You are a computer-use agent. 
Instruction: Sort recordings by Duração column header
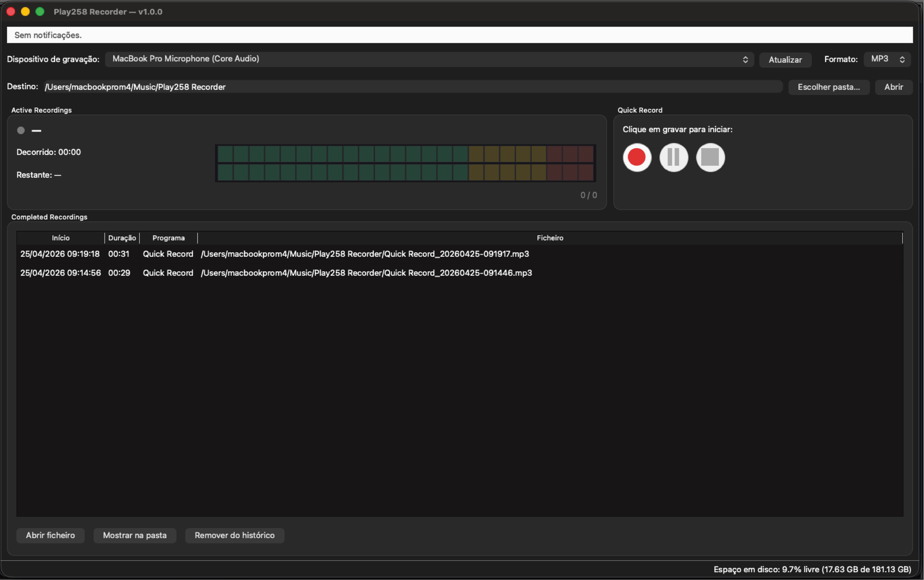click(x=122, y=238)
